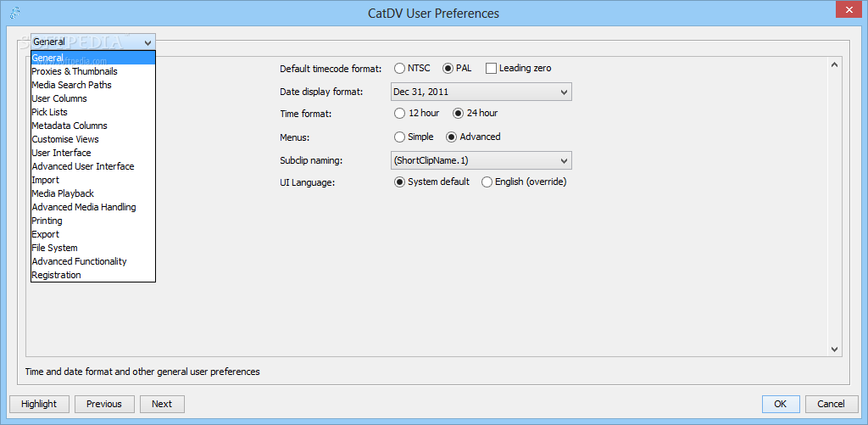Open the Subclip naming dropdown

tap(481, 160)
